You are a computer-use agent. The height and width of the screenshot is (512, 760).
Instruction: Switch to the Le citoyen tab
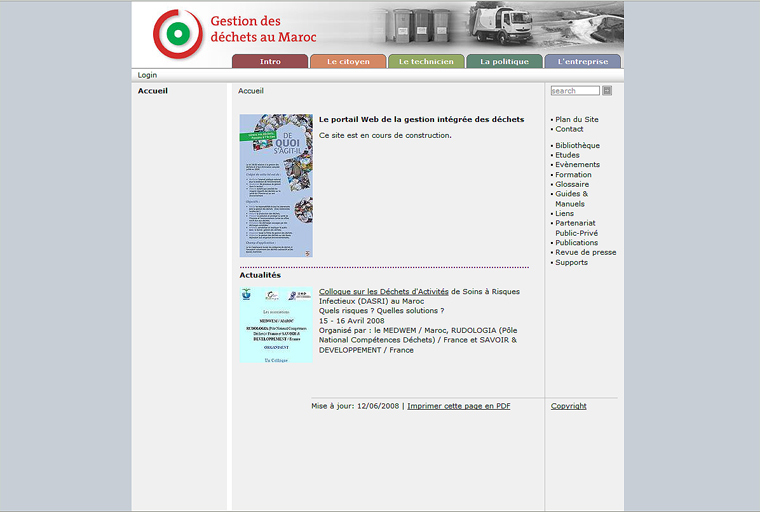click(348, 61)
